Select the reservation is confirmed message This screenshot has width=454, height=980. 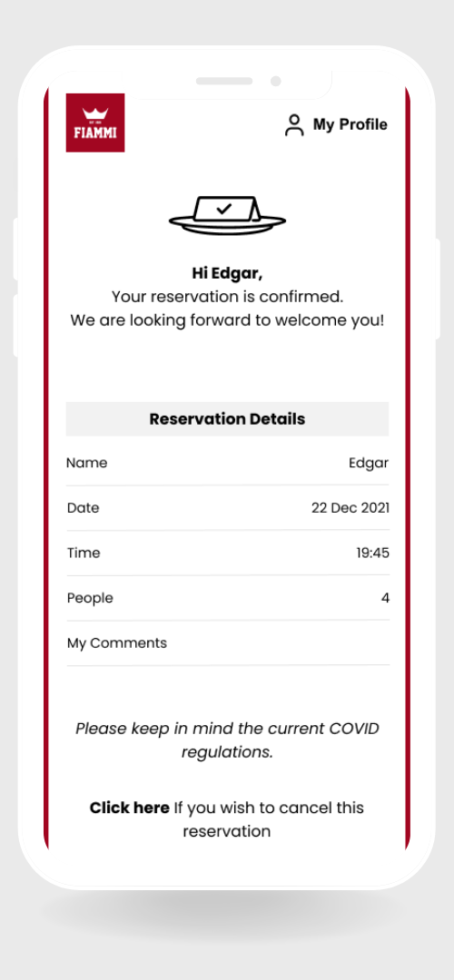click(228, 296)
